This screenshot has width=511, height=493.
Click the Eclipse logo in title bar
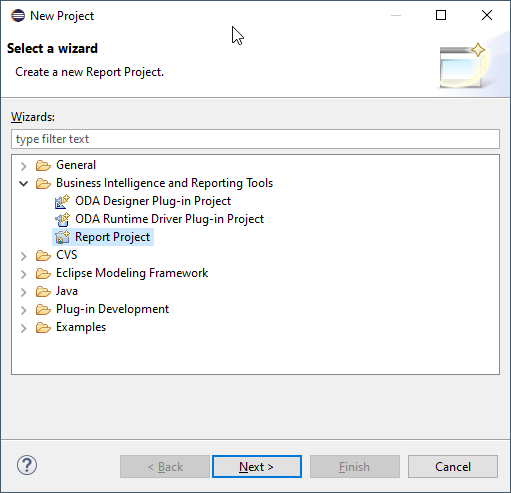pos(18,16)
